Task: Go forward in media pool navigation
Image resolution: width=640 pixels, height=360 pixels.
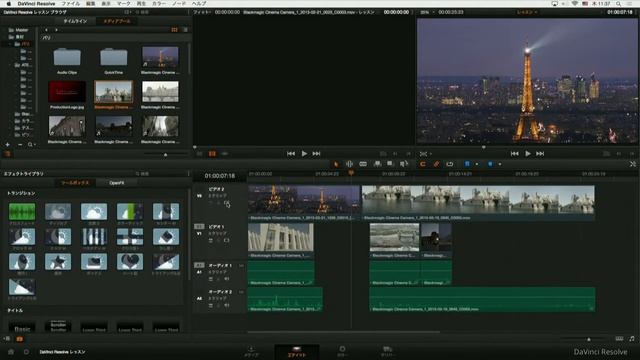Action: click(x=56, y=30)
